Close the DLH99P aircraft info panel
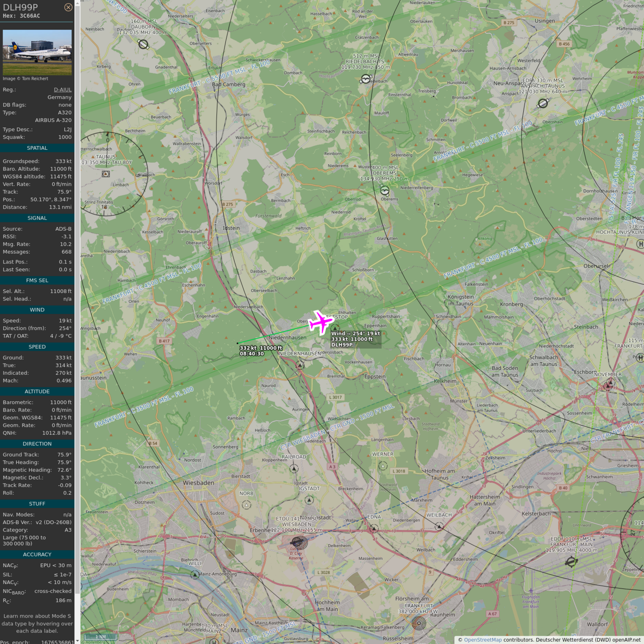The height and width of the screenshot is (644, 644). click(x=68, y=7)
